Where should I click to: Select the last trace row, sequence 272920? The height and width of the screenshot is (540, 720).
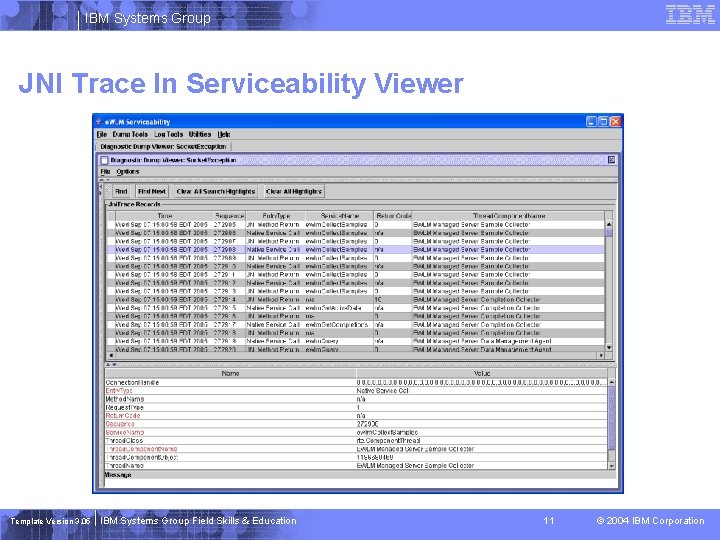pos(356,349)
